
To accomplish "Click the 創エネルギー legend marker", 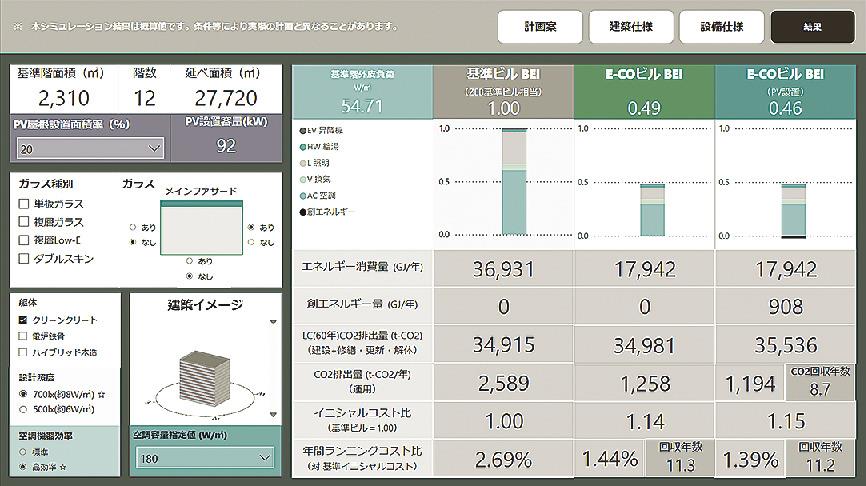I will [303, 212].
